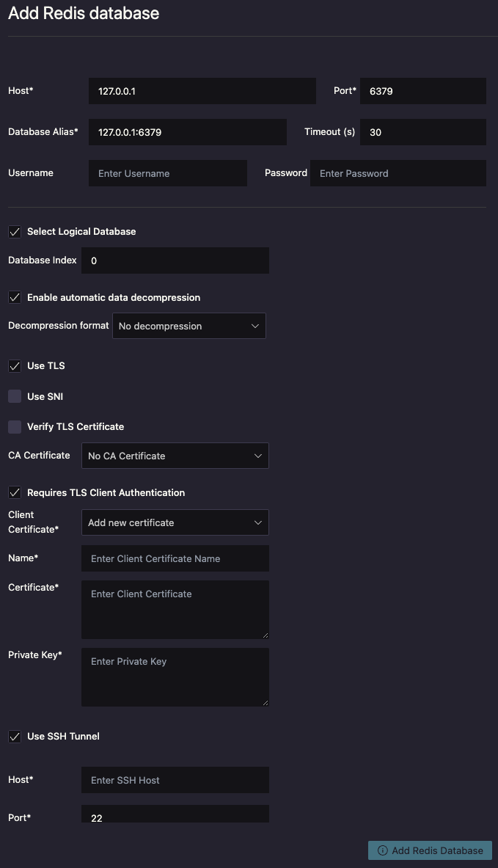Focus the Enter Private Key text area
Screen dimensions: 498x868
175,676
